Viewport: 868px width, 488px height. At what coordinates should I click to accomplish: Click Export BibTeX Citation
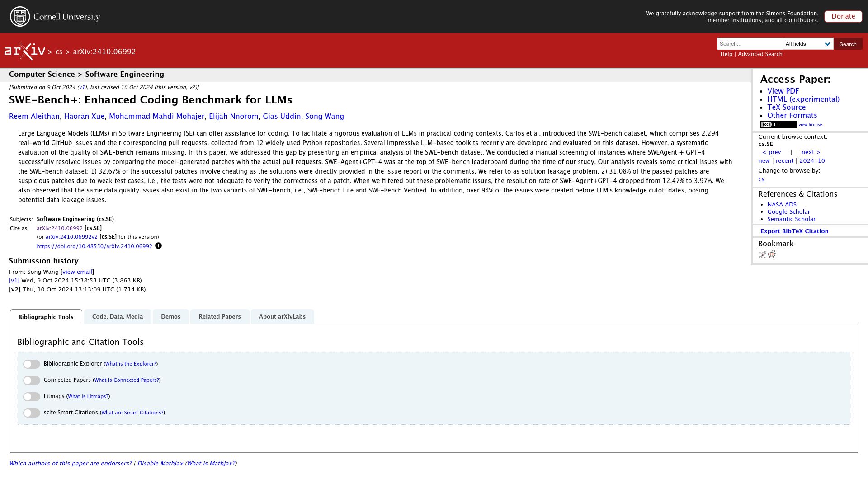pos(794,231)
